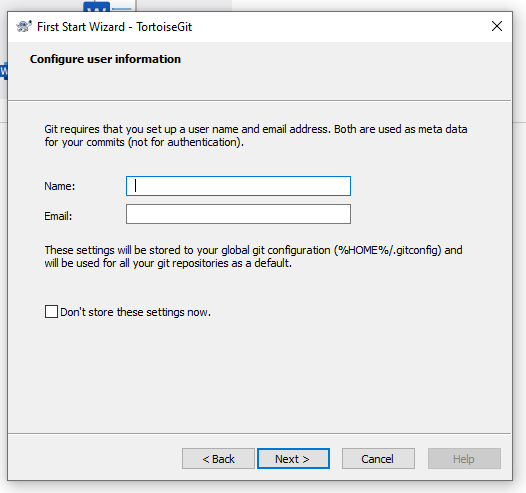Click the greyed-out Help button
This screenshot has width=526, height=493.
coord(464,458)
